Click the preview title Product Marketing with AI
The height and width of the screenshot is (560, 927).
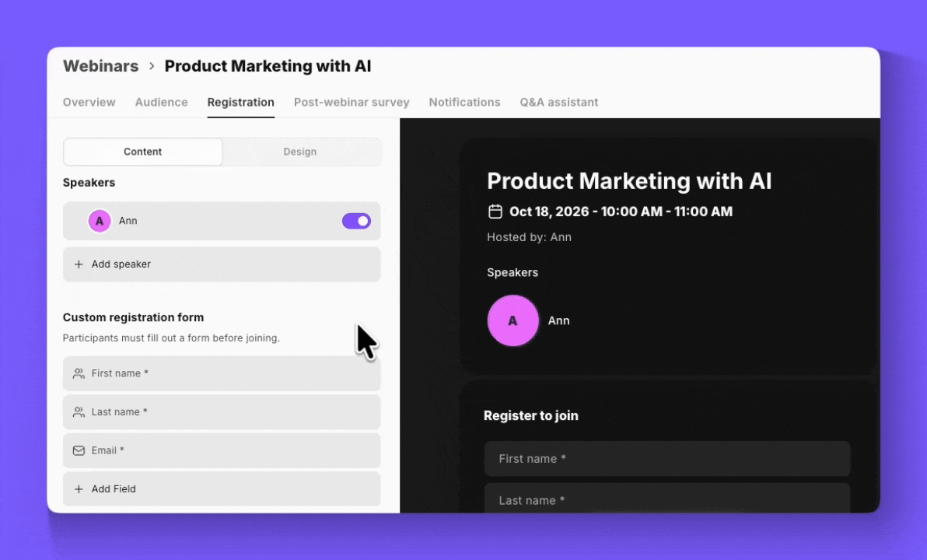coord(629,181)
